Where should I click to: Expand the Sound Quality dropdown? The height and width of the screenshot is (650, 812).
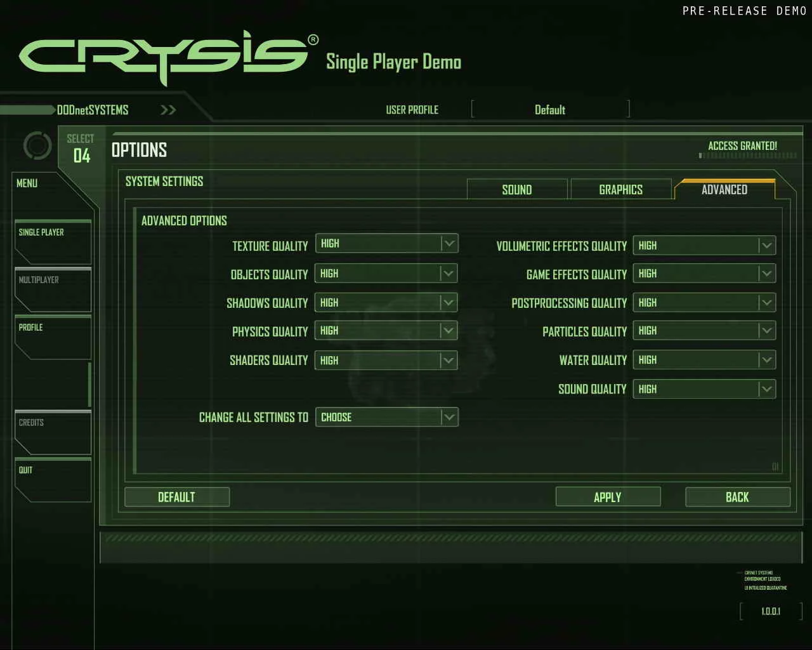pyautogui.click(x=704, y=389)
